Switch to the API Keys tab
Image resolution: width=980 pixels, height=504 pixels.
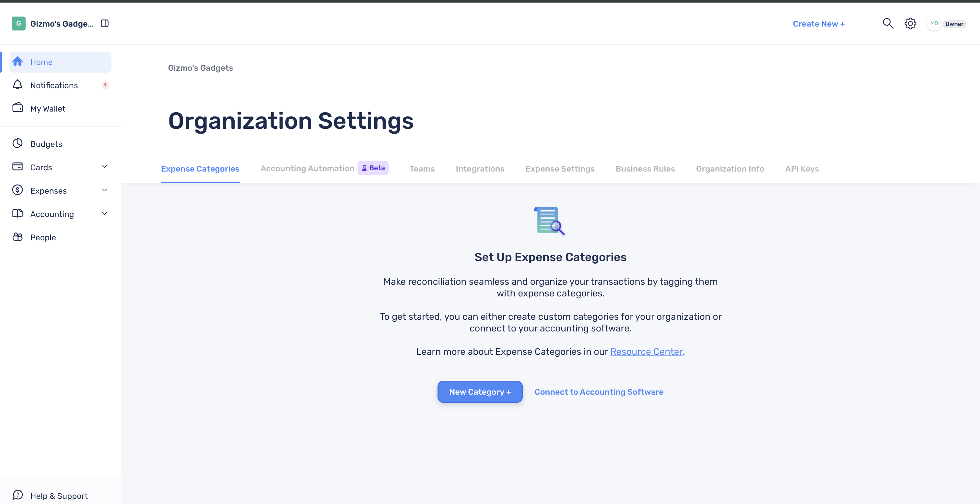pyautogui.click(x=802, y=169)
